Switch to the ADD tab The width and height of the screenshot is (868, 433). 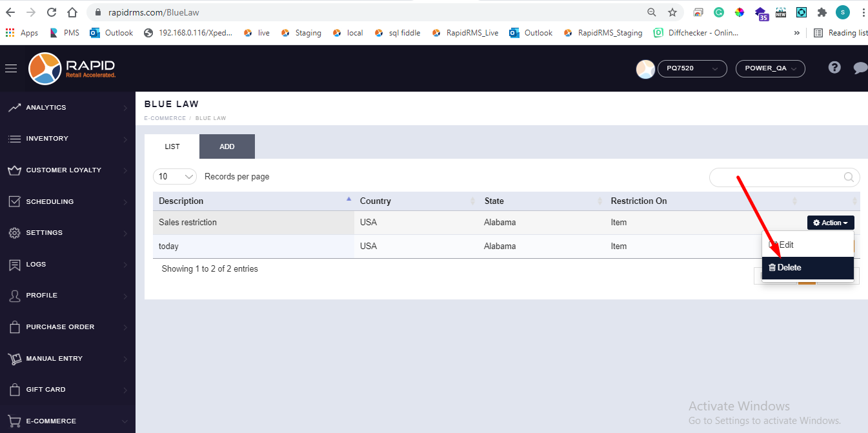pos(227,146)
